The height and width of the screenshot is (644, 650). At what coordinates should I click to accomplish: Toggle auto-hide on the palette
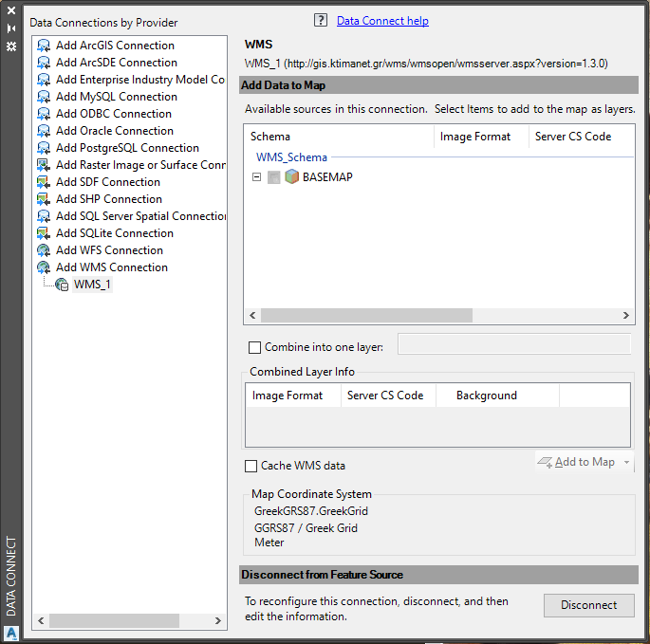11,28
